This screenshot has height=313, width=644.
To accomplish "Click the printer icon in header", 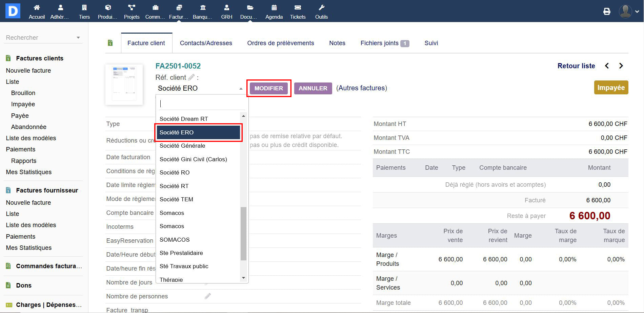I will (x=607, y=12).
